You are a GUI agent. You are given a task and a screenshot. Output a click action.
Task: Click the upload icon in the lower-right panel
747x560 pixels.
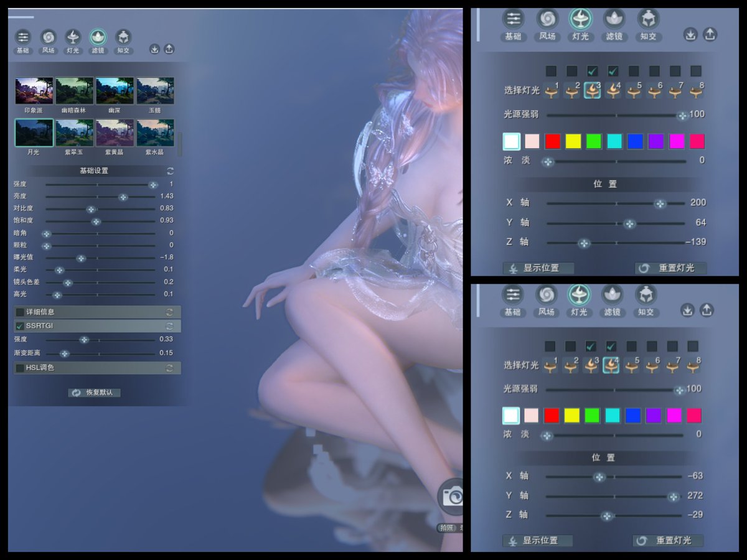point(707,310)
